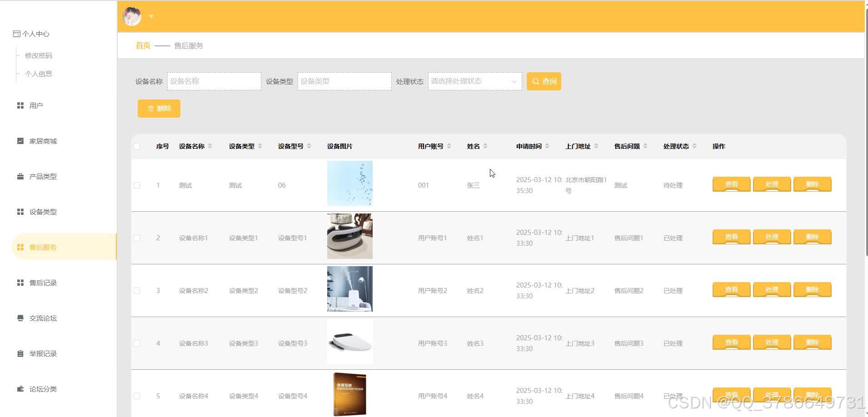Expand the avatar dropdown arrow
Screen dimensions: 868x417
click(151, 16)
